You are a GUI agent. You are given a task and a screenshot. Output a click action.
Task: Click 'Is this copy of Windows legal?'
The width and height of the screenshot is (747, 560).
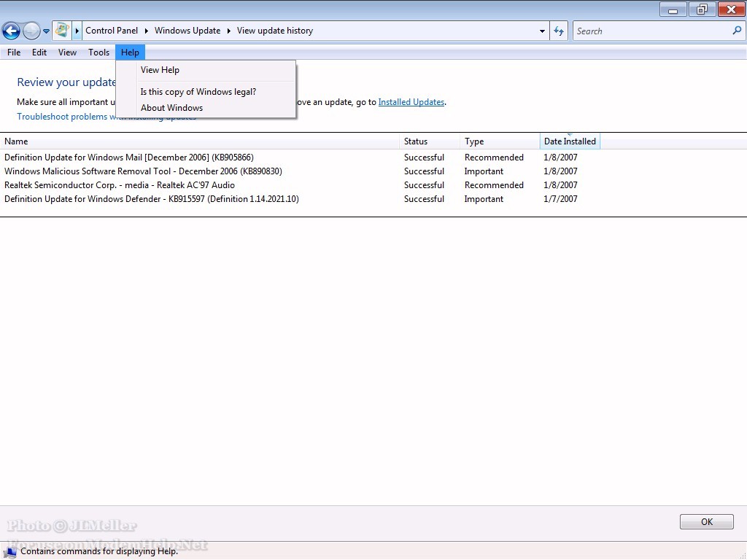coord(198,92)
